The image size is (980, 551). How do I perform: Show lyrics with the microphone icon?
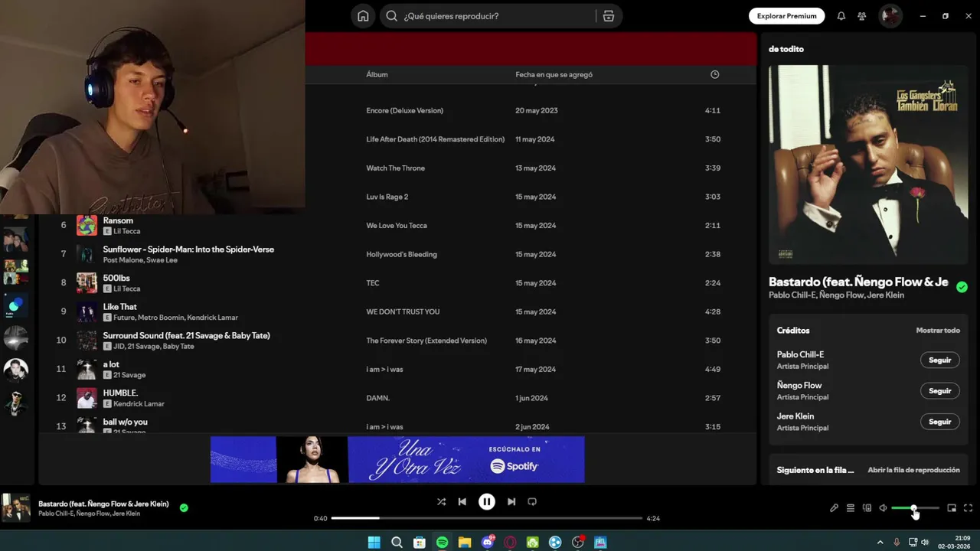tap(834, 508)
